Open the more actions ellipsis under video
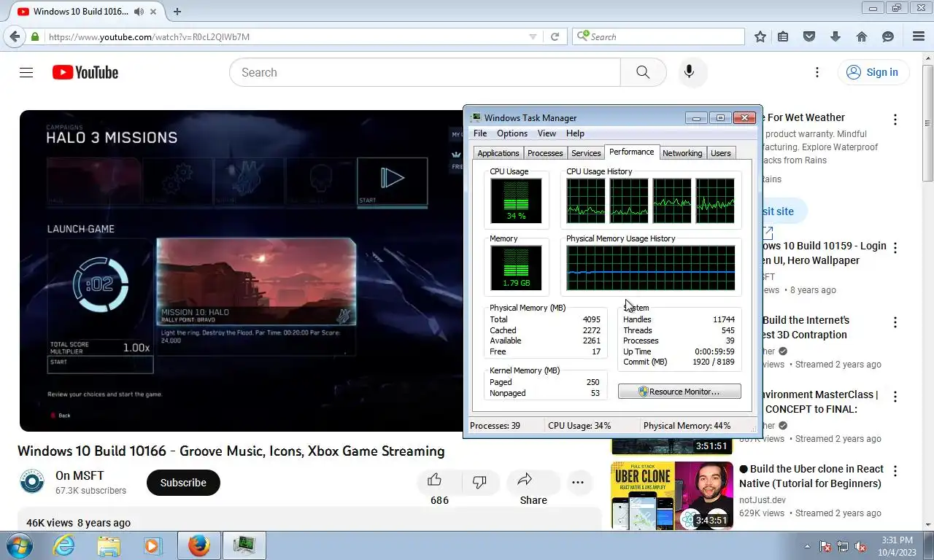Image resolution: width=934 pixels, height=560 pixels. tap(578, 482)
